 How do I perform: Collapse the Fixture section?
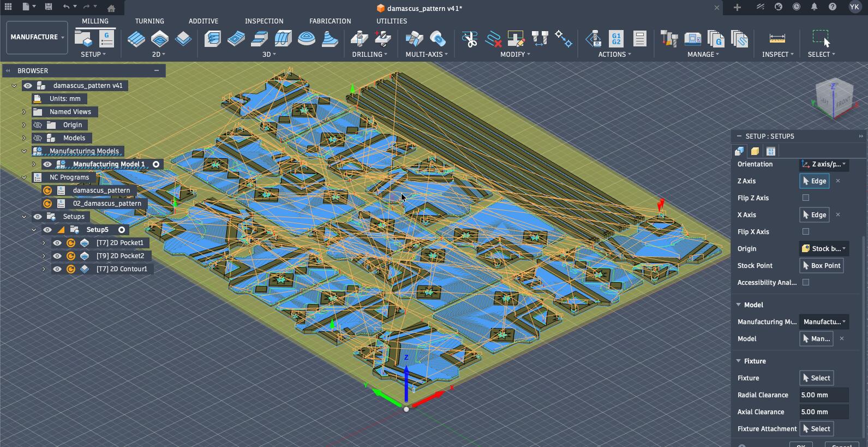[738, 361]
